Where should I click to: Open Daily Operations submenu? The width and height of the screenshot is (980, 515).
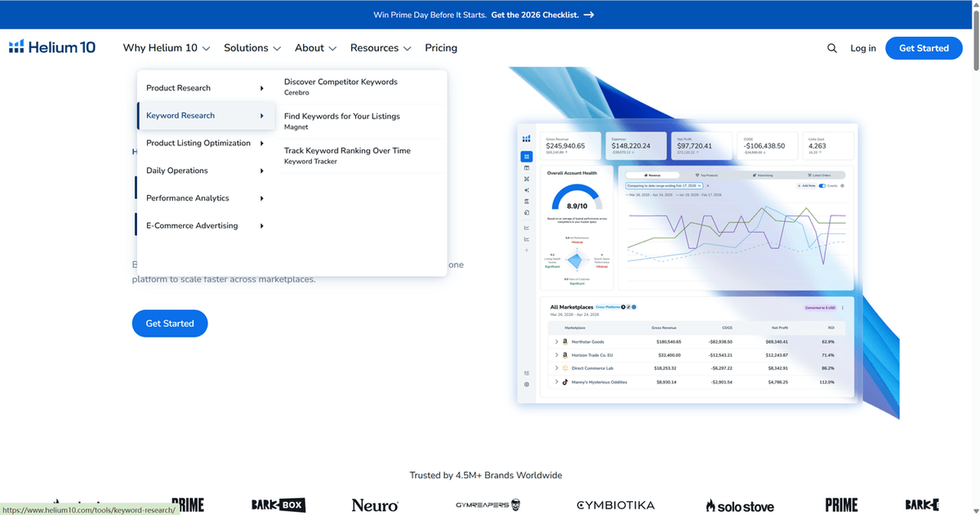[x=206, y=171]
